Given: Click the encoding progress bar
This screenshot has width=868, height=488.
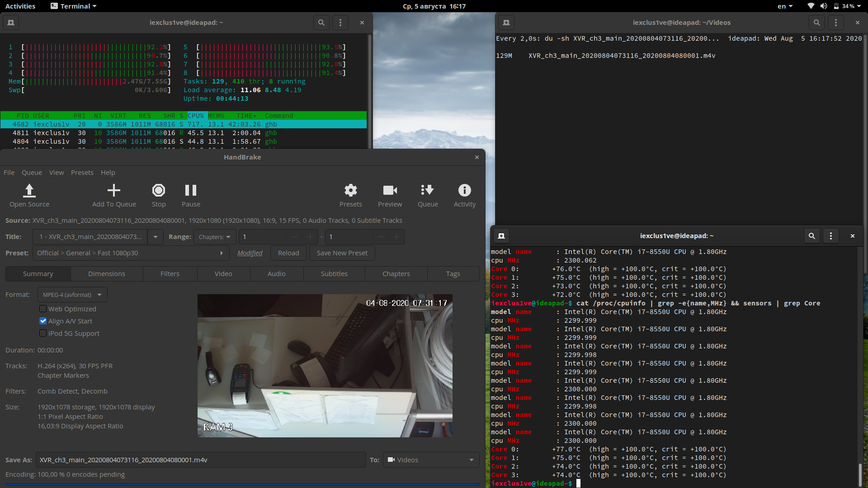Looking at the screenshot, I should [x=242, y=484].
